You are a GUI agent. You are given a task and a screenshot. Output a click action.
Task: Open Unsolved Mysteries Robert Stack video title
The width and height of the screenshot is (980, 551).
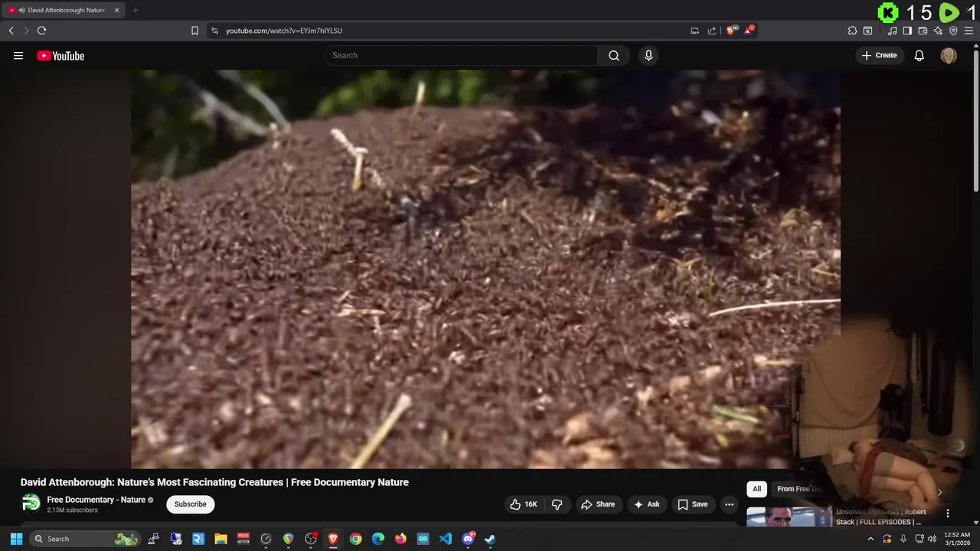[880, 517]
